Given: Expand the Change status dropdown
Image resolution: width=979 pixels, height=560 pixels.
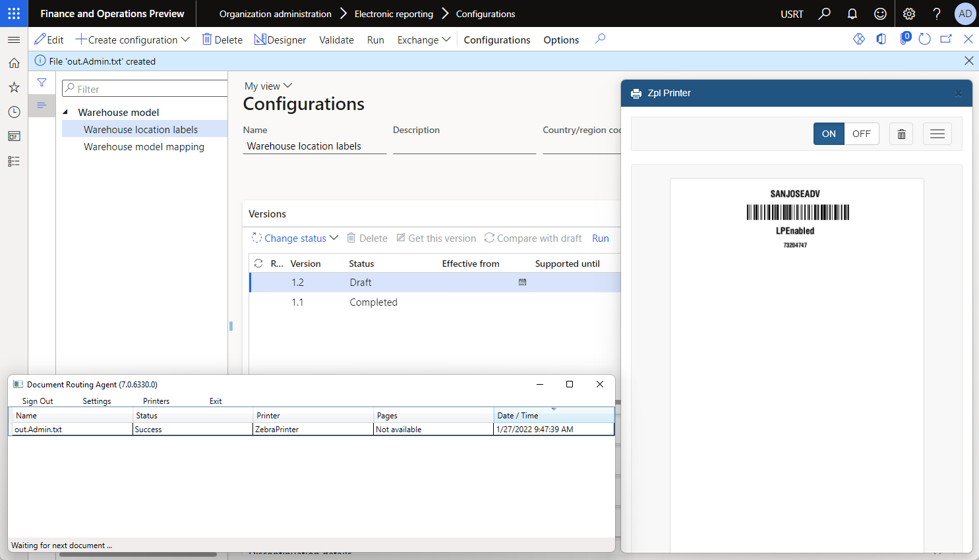Looking at the screenshot, I should click(x=295, y=238).
